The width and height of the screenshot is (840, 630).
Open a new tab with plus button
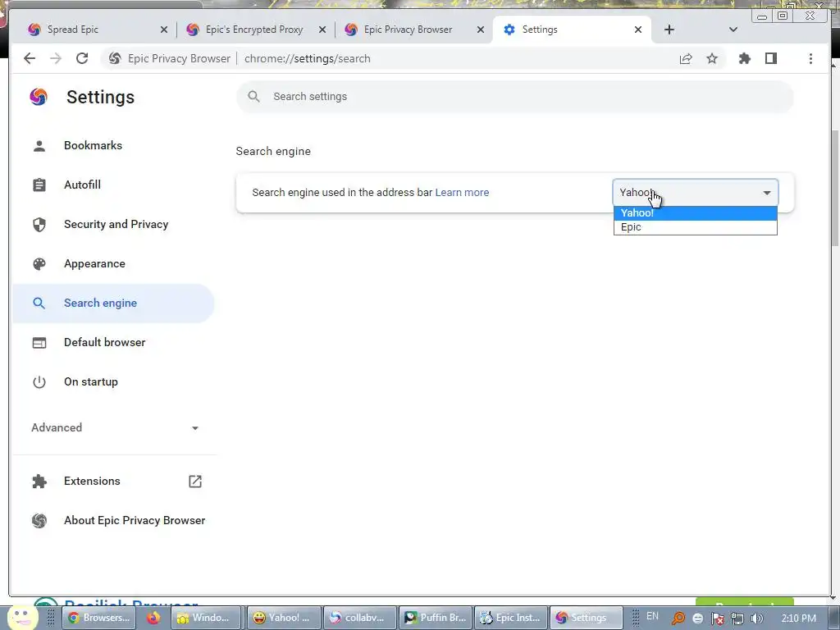tap(669, 30)
